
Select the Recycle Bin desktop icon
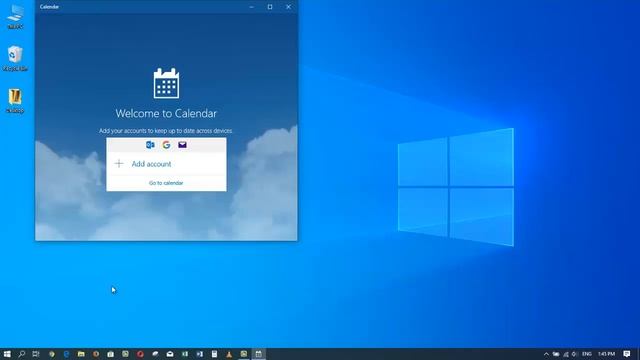coord(15,58)
